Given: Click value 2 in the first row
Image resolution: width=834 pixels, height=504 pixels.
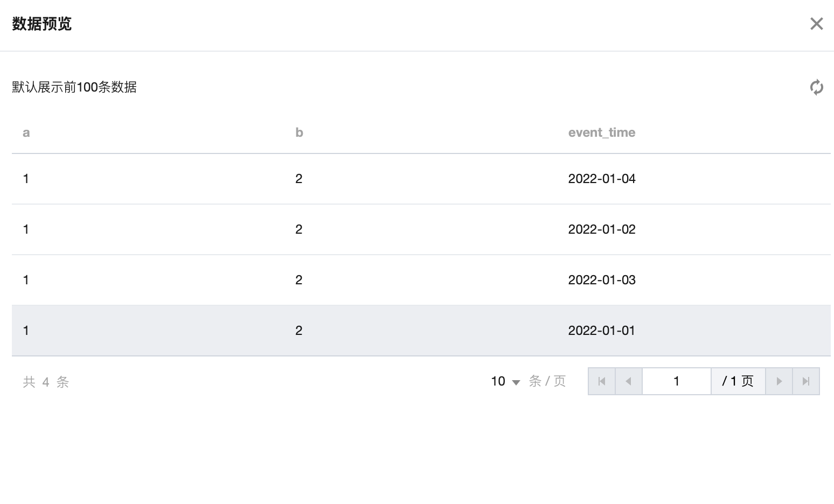Looking at the screenshot, I should pyautogui.click(x=299, y=179).
